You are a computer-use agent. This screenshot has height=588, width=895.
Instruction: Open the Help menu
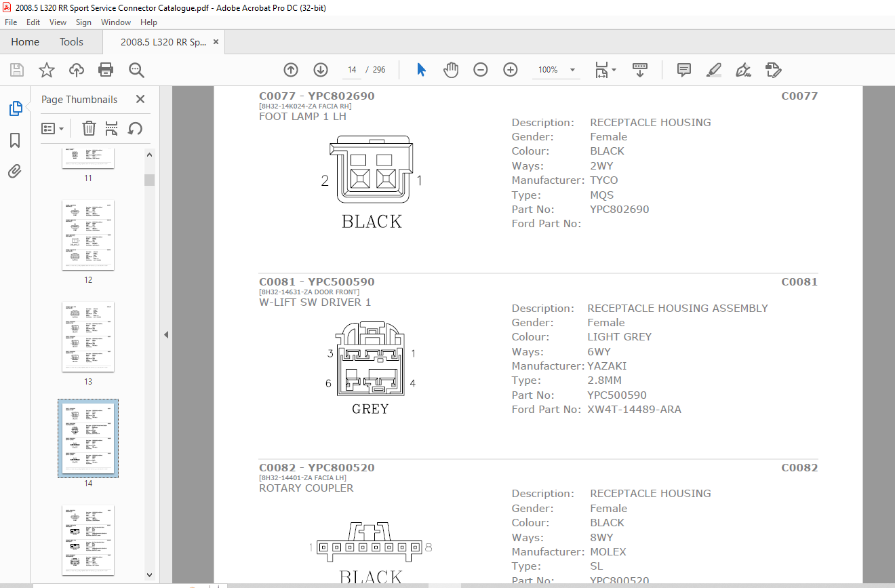point(148,22)
